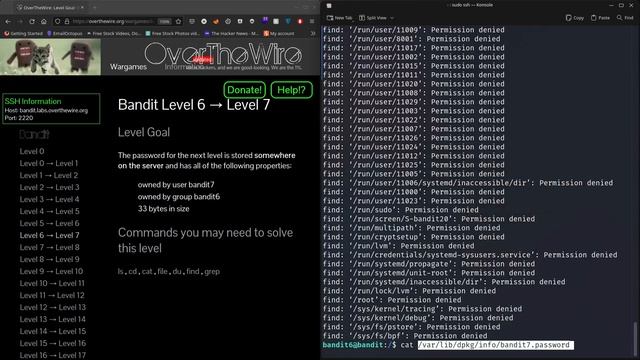Click the Bandit heading in sidebar
The height and width of the screenshot is (360, 640).
(34, 134)
